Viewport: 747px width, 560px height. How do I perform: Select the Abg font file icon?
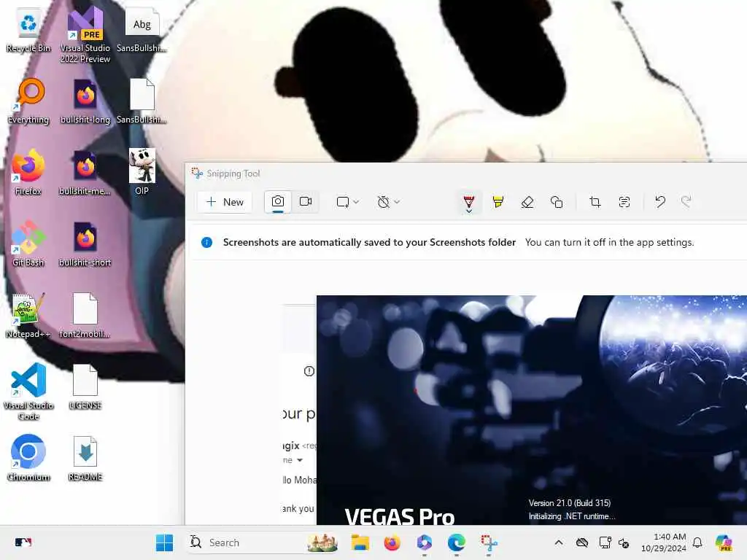[142, 29]
